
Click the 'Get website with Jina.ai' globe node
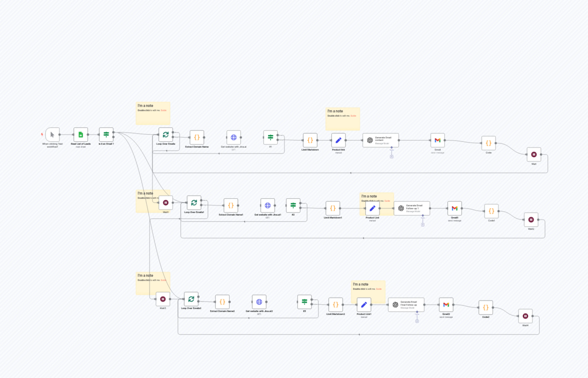pyautogui.click(x=233, y=137)
